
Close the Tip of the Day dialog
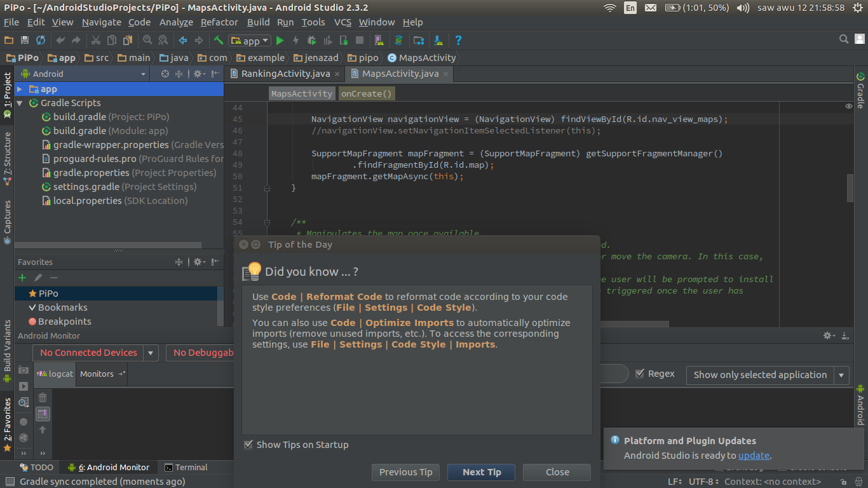tap(557, 472)
